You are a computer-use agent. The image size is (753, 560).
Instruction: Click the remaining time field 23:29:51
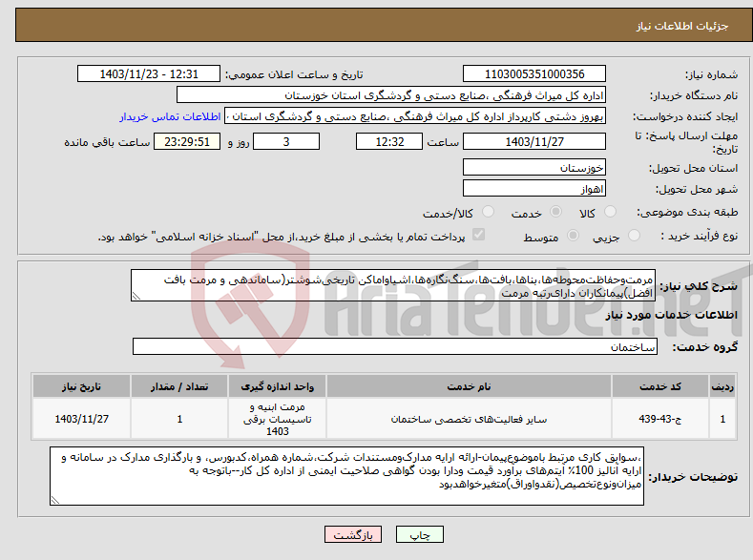tap(187, 141)
